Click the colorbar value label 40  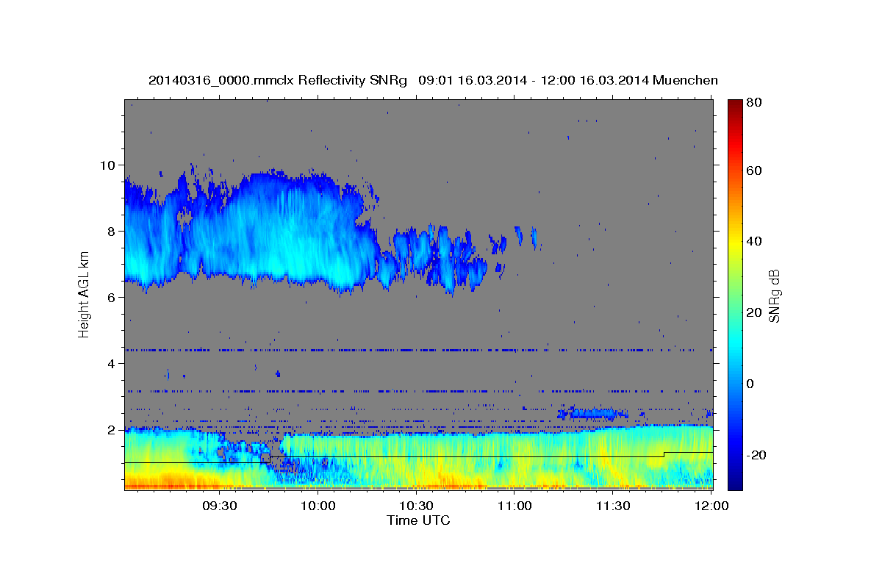tap(756, 241)
